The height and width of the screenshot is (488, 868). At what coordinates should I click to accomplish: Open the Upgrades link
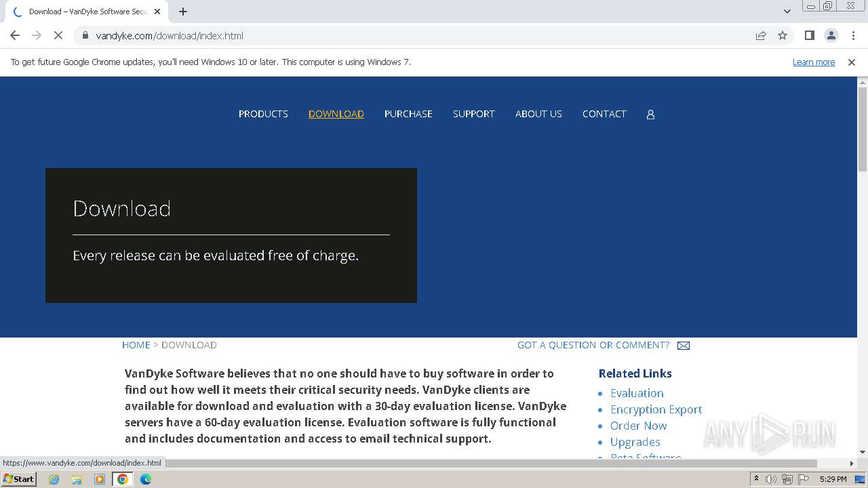(x=635, y=442)
